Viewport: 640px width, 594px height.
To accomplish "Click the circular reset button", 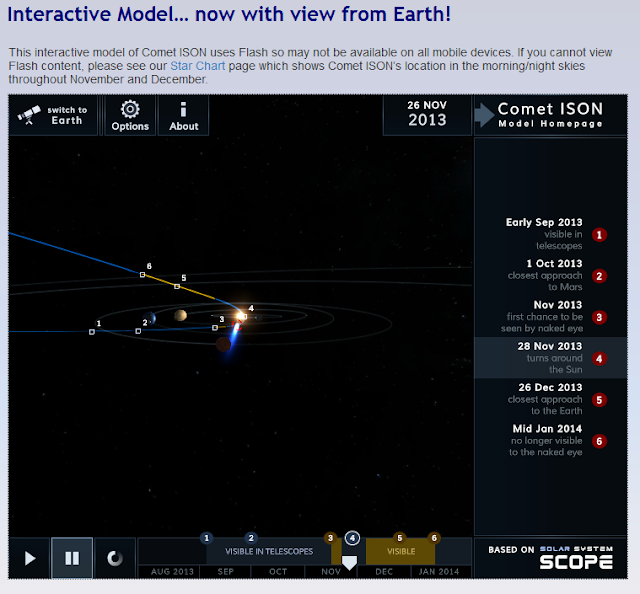I will pos(115,558).
